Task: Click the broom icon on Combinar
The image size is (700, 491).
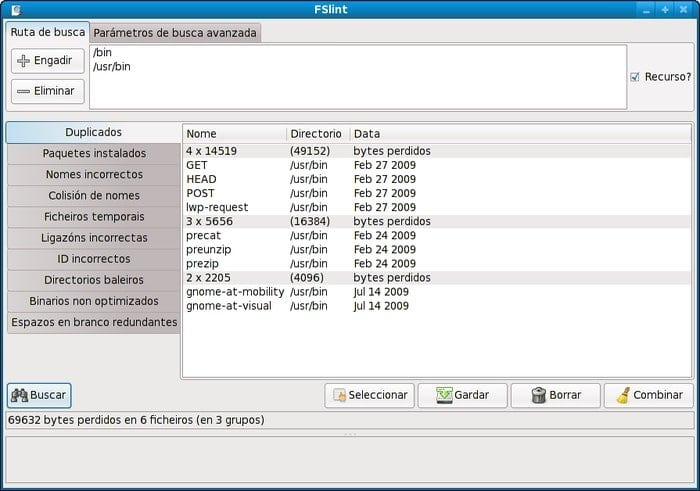Action: click(623, 395)
